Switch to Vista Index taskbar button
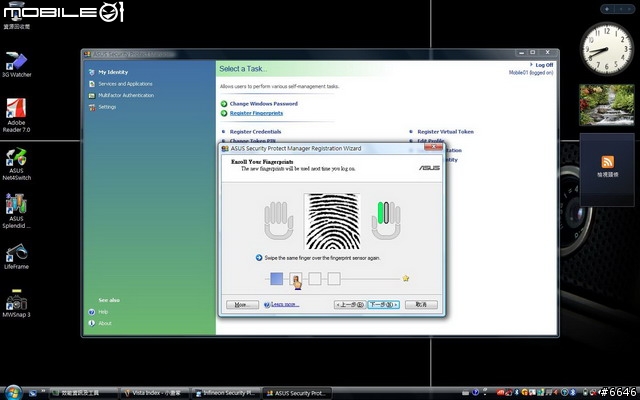This screenshot has width=640, height=400. tap(154, 393)
